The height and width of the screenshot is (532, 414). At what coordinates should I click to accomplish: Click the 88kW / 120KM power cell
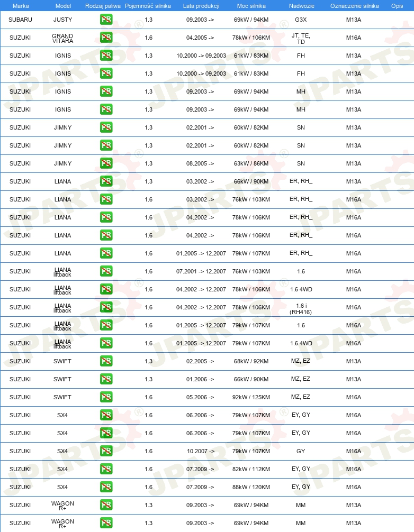point(251,487)
